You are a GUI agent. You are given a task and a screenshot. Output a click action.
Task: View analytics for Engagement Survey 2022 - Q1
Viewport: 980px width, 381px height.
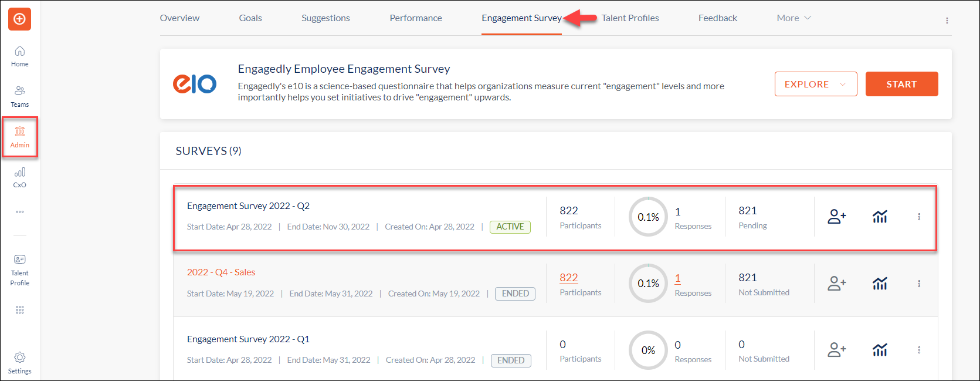tap(880, 350)
